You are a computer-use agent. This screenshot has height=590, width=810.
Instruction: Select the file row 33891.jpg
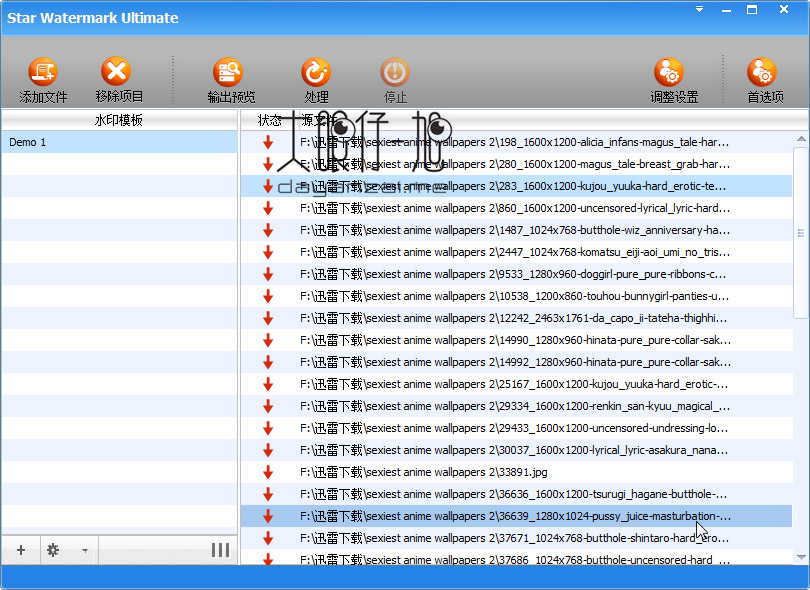click(x=516, y=472)
